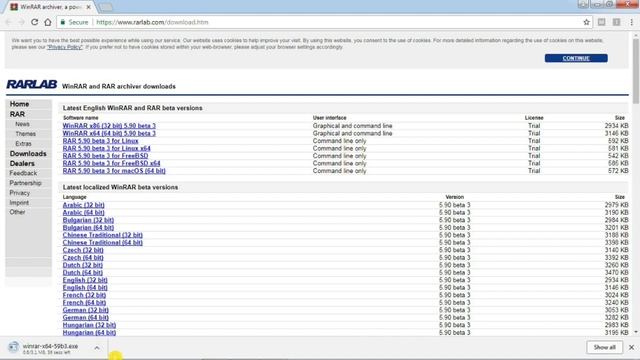640x360 pixels.
Task: Download Arabic (64 bit) version
Action: 83,213
